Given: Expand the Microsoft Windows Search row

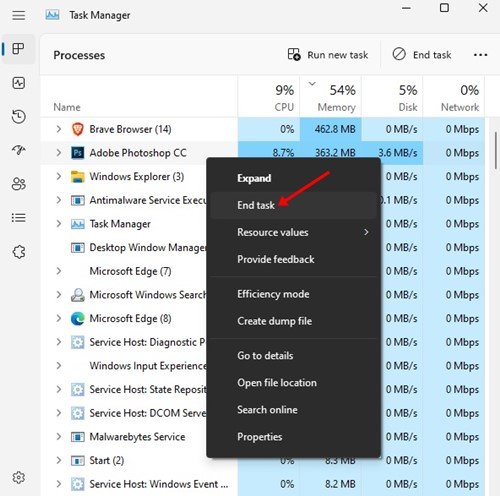Looking at the screenshot, I should click(59, 295).
